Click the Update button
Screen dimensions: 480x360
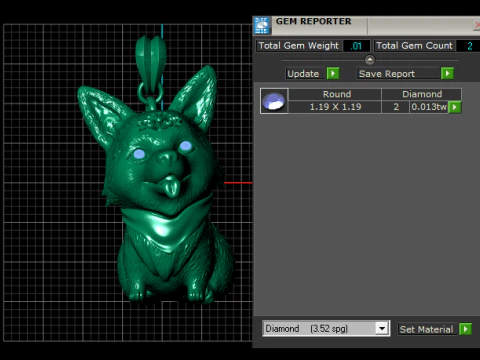coord(305,73)
